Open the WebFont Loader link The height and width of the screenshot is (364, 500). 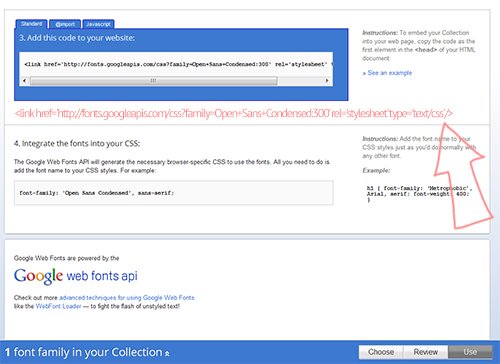58,306
